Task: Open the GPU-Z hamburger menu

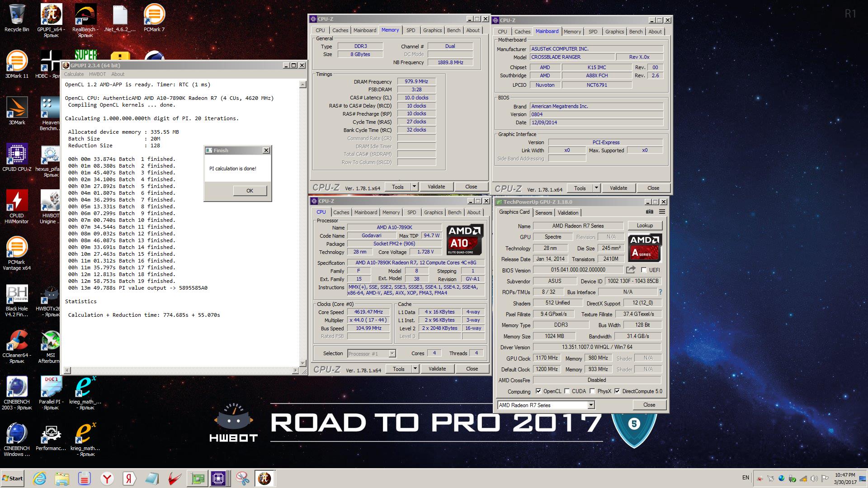Action: coord(662,212)
